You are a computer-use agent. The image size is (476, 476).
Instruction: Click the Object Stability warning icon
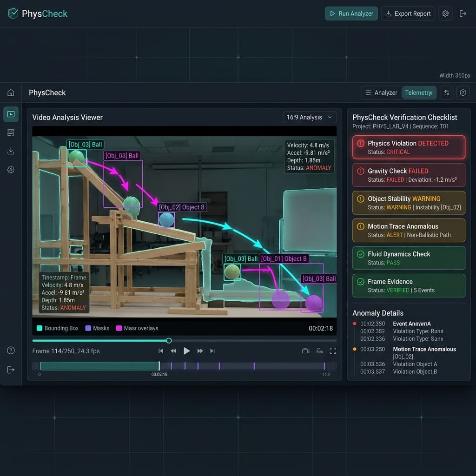[360, 199]
